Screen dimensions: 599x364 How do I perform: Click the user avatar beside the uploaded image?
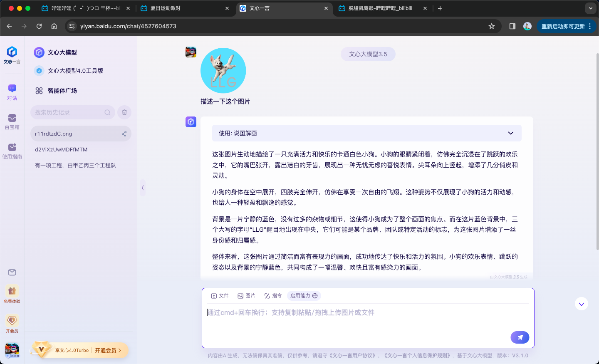[x=191, y=52]
